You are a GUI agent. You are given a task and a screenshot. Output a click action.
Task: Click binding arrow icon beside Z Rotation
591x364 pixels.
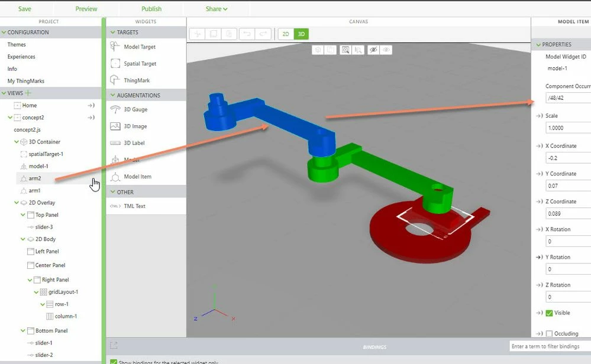click(x=540, y=285)
